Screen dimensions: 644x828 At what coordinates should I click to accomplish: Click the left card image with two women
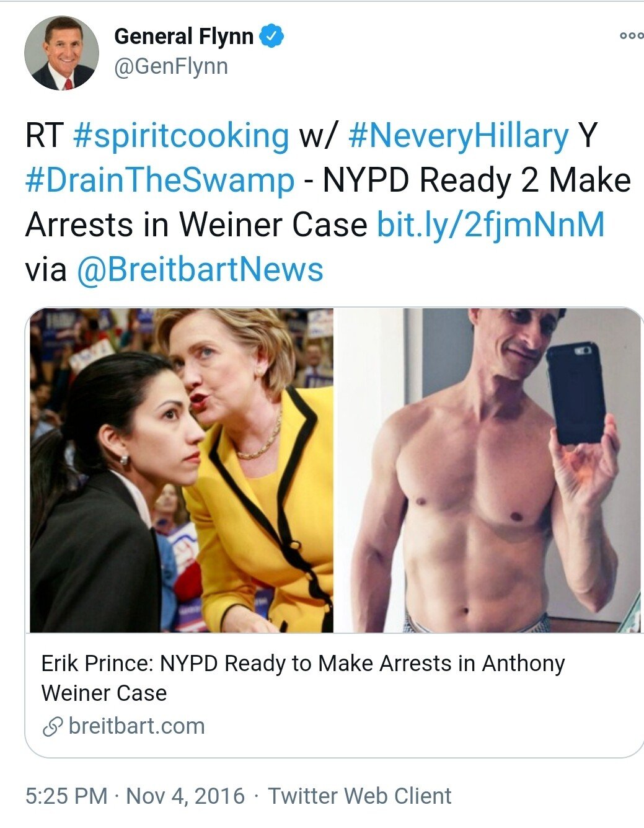pos(182,470)
